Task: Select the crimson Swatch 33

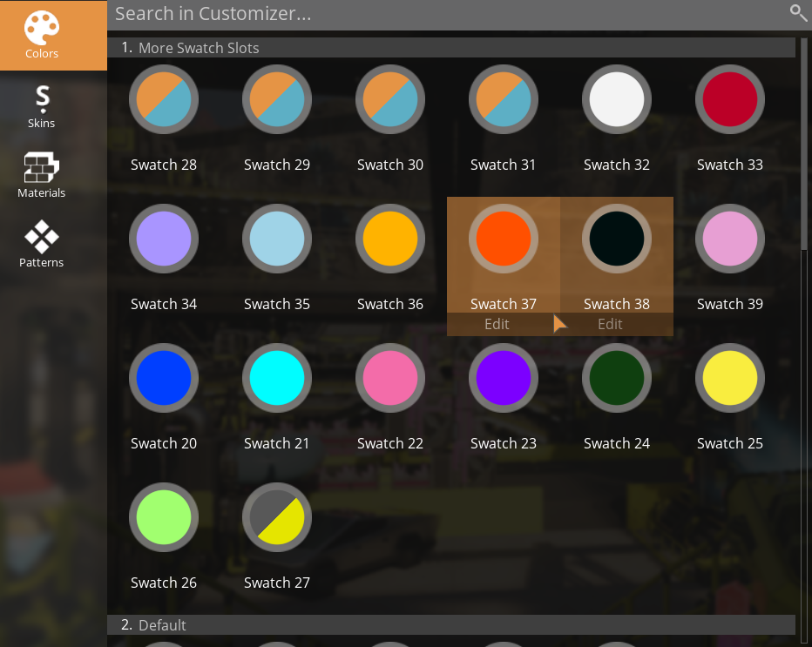Action: tap(730, 99)
